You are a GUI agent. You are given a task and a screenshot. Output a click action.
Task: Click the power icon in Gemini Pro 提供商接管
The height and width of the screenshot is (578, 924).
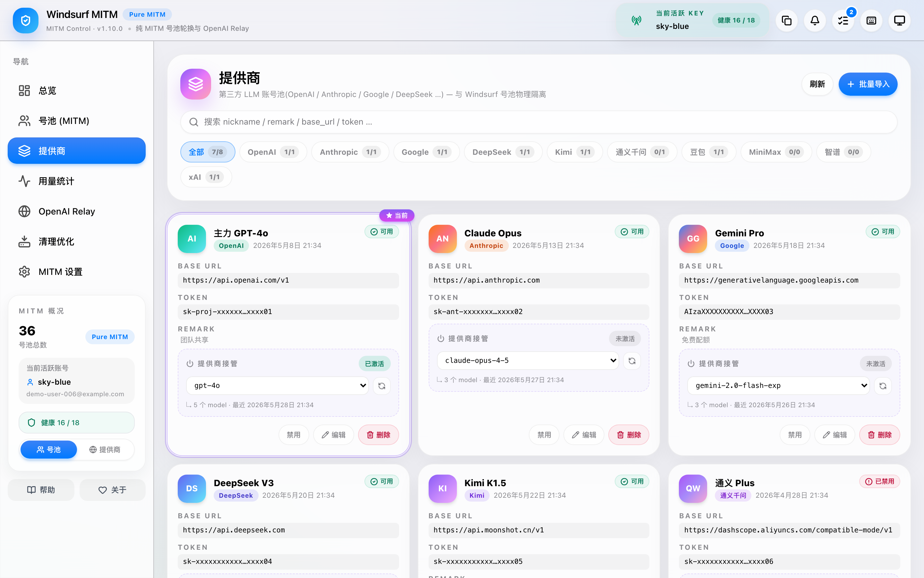(691, 363)
